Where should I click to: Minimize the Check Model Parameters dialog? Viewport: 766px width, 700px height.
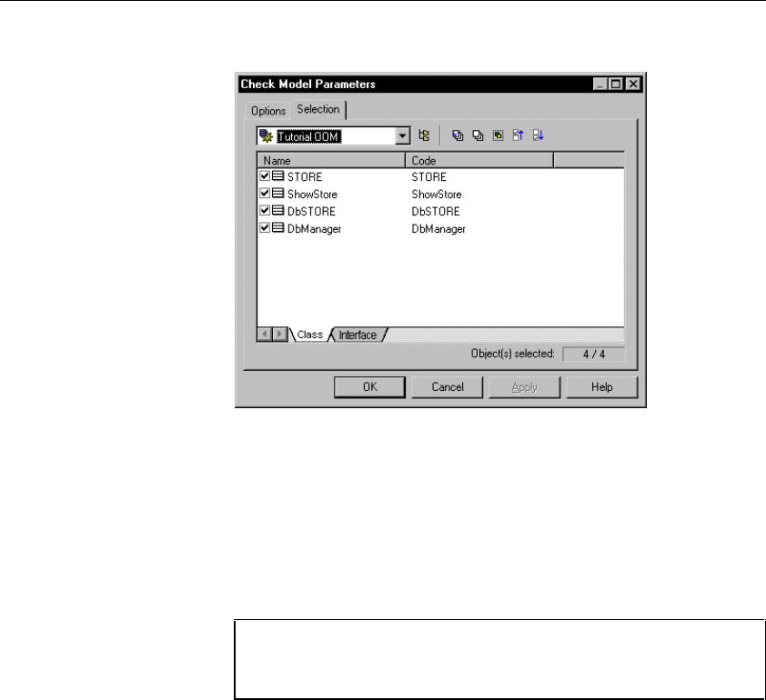point(600,84)
